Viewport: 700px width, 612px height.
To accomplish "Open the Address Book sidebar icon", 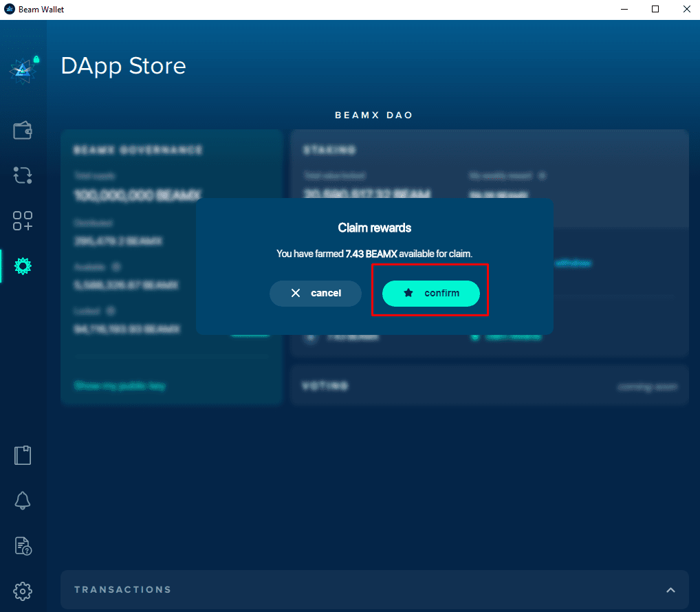I will point(23,455).
